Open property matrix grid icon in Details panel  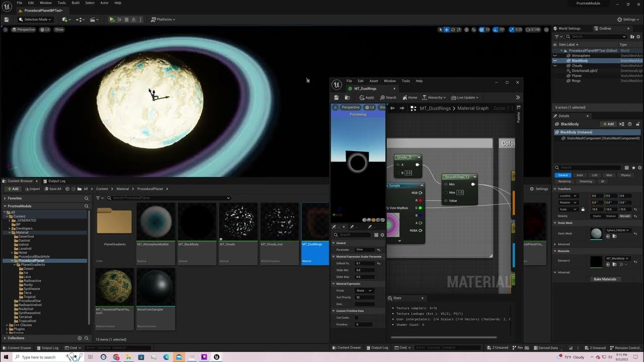(626, 167)
